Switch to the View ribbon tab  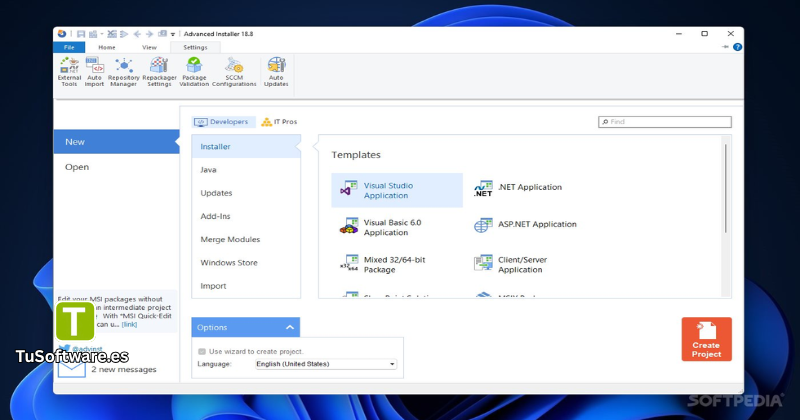(x=149, y=47)
